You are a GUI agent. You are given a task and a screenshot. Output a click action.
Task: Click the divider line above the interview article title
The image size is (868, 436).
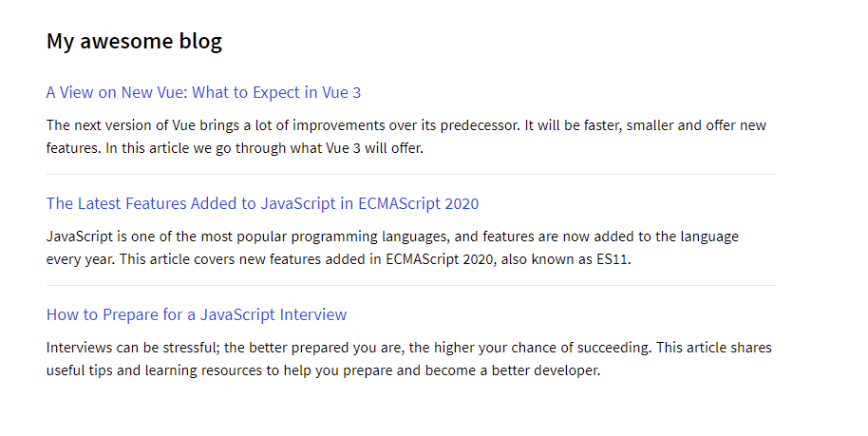(411, 286)
